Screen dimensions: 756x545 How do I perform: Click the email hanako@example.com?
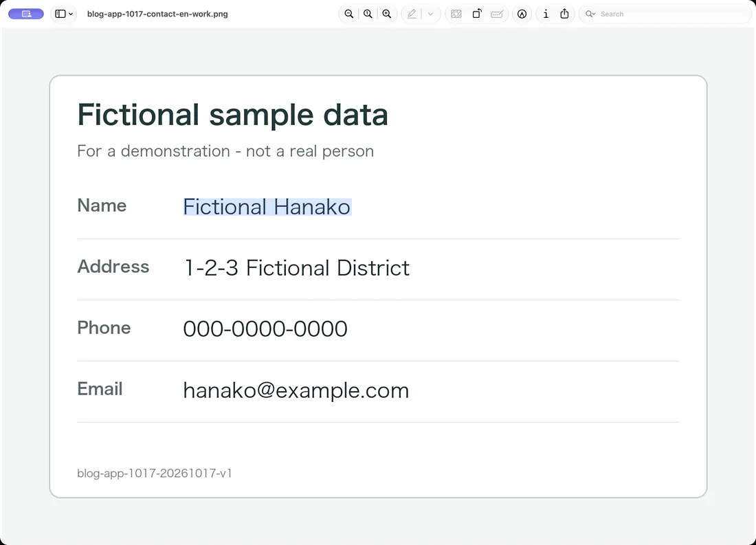[x=296, y=390]
